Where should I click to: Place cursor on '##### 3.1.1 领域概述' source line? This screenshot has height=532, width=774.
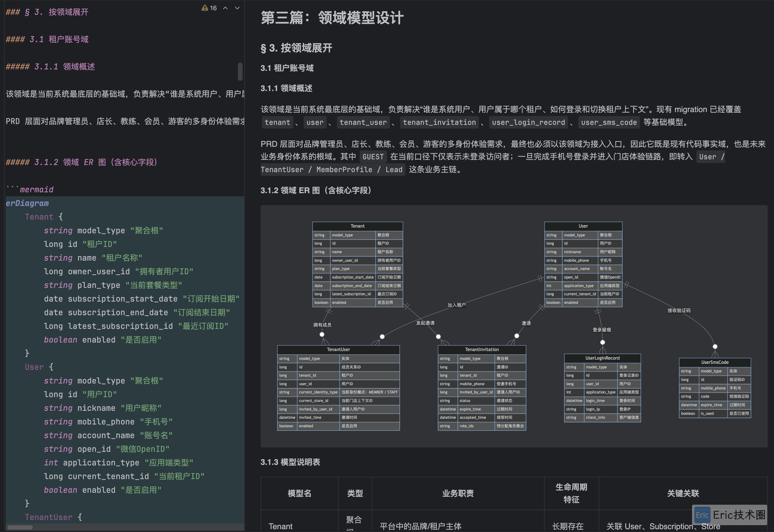[50, 67]
